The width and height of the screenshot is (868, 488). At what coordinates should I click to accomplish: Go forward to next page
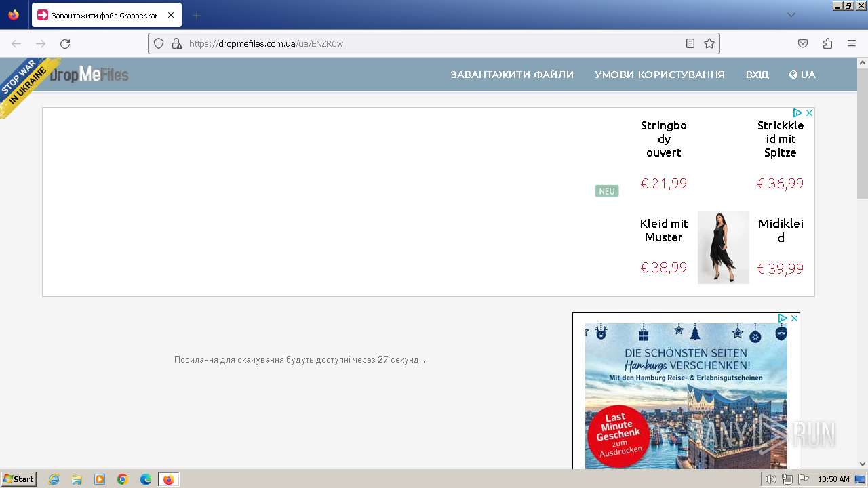(41, 43)
